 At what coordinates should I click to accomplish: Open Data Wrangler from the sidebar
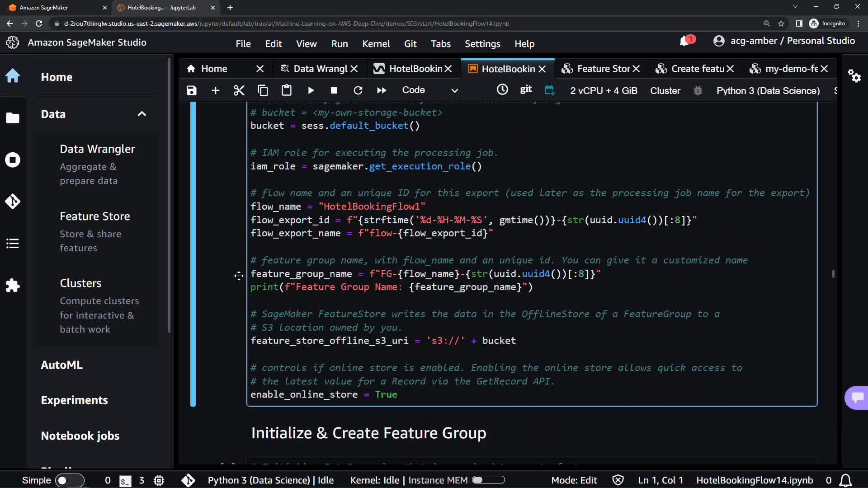coord(97,149)
